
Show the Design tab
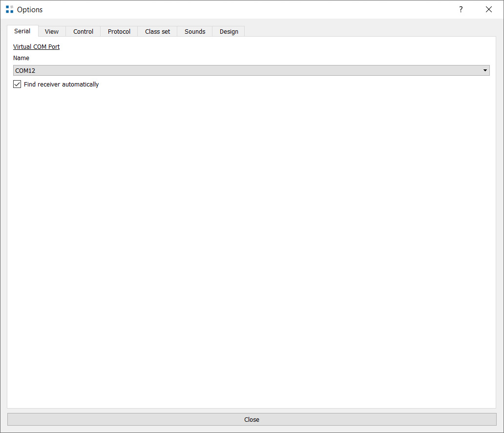[229, 31]
